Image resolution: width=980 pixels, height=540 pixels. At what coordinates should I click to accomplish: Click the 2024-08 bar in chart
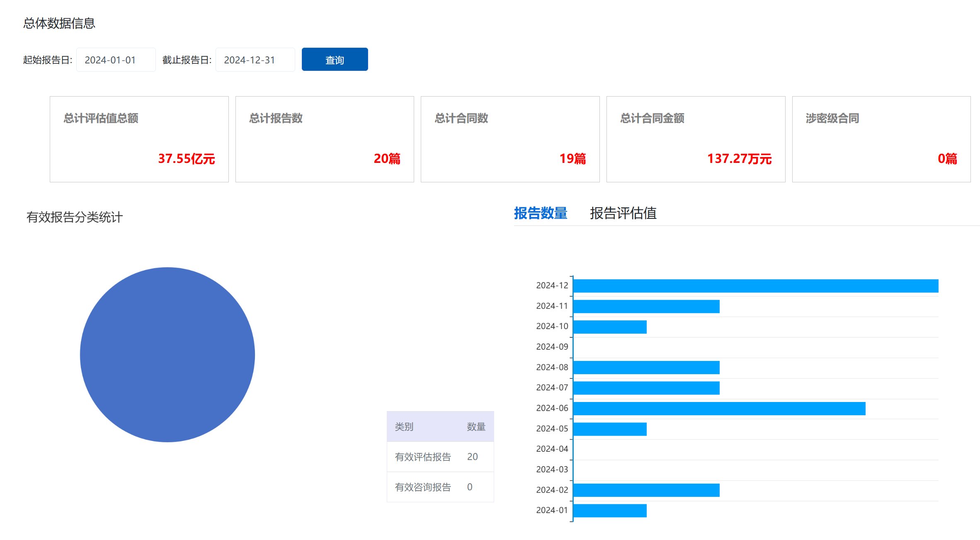click(646, 368)
